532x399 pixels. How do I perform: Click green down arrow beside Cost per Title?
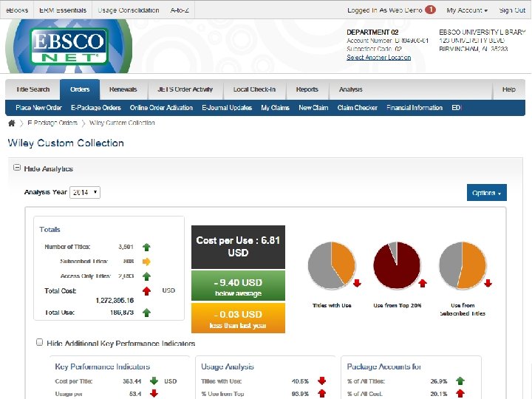tap(154, 381)
